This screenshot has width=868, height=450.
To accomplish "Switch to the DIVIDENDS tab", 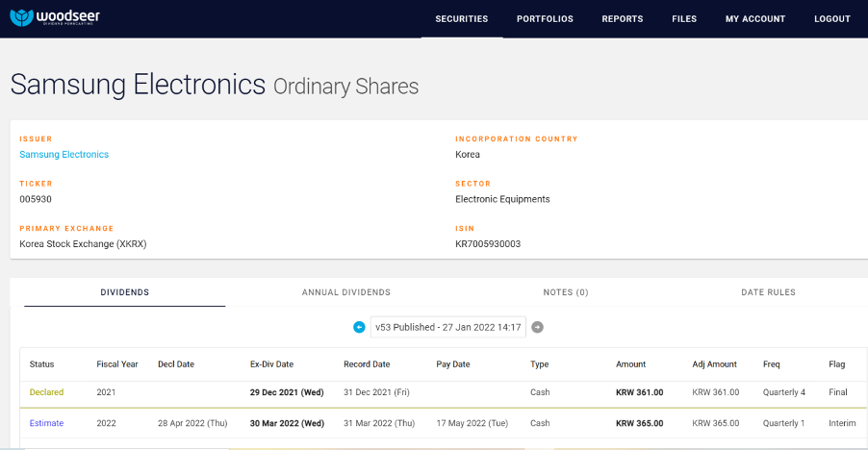I will pyautogui.click(x=124, y=292).
